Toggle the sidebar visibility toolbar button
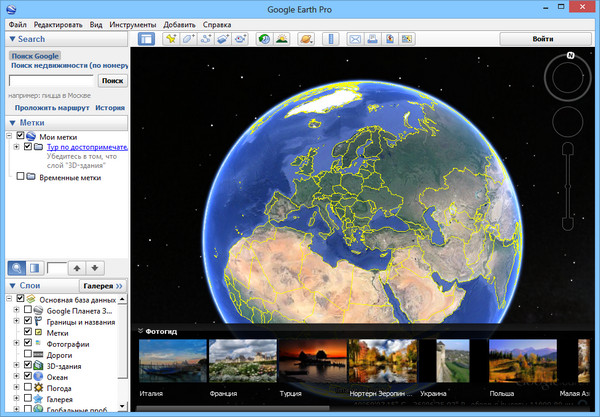This screenshot has height=417, width=600. [x=146, y=39]
